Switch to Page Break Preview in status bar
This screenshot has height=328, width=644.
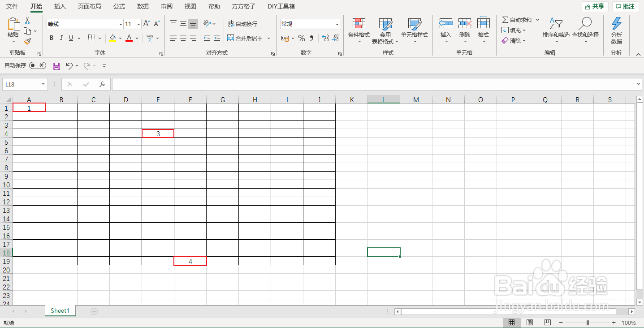(547, 323)
